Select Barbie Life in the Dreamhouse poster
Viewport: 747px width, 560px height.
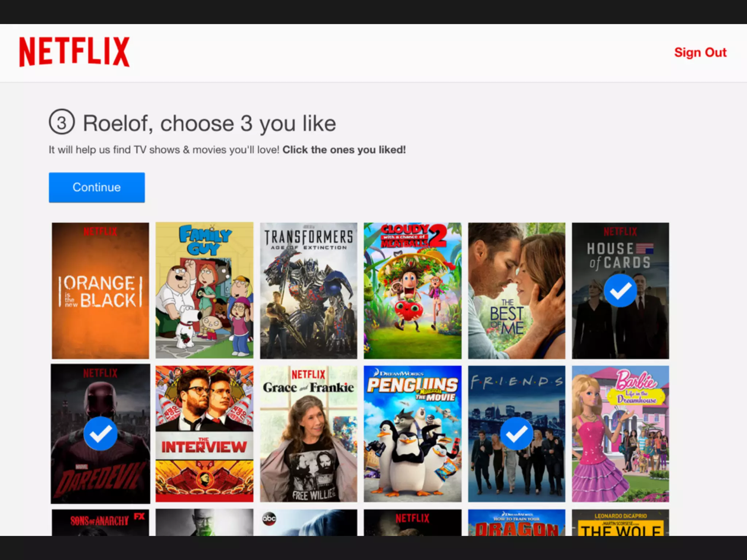click(620, 434)
